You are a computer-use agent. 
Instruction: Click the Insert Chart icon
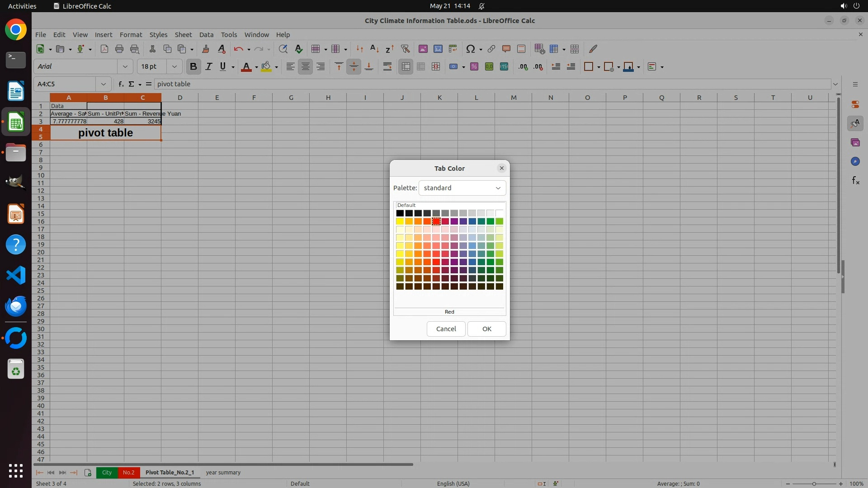coord(438,49)
